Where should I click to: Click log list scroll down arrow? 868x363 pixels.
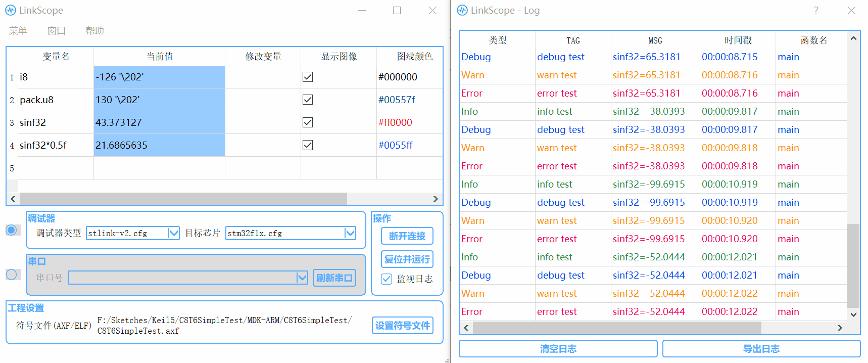853,314
